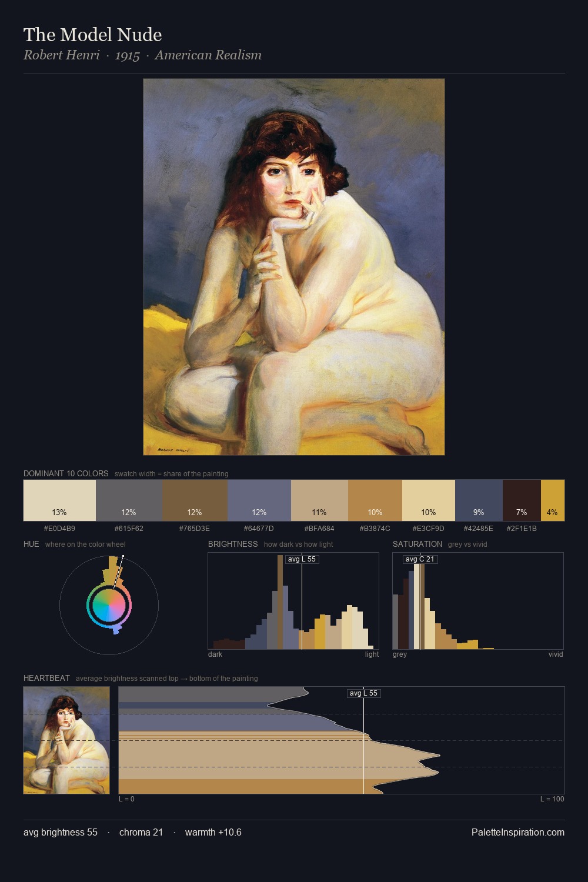The image size is (588, 882).
Task: Click the "BRIGHTNESS" section heading
Action: coord(233,544)
